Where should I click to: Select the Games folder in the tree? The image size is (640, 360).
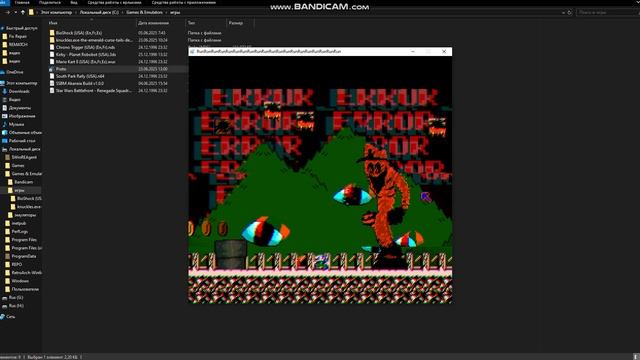(18, 166)
